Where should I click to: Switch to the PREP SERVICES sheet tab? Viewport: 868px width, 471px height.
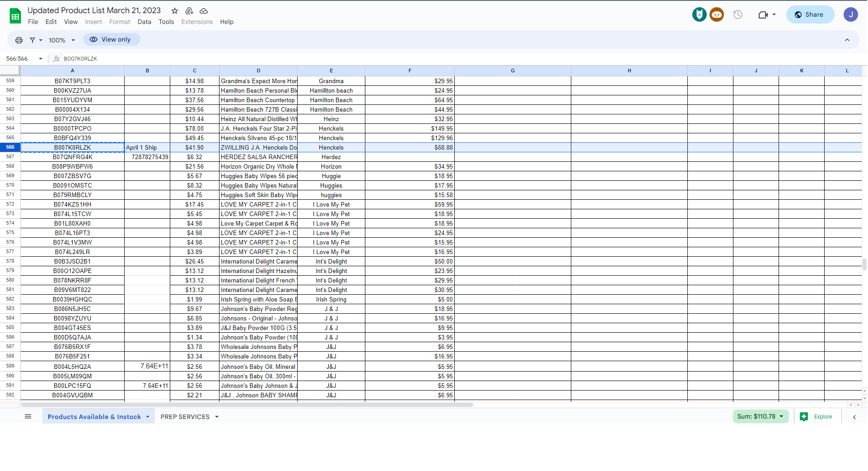[x=185, y=417]
